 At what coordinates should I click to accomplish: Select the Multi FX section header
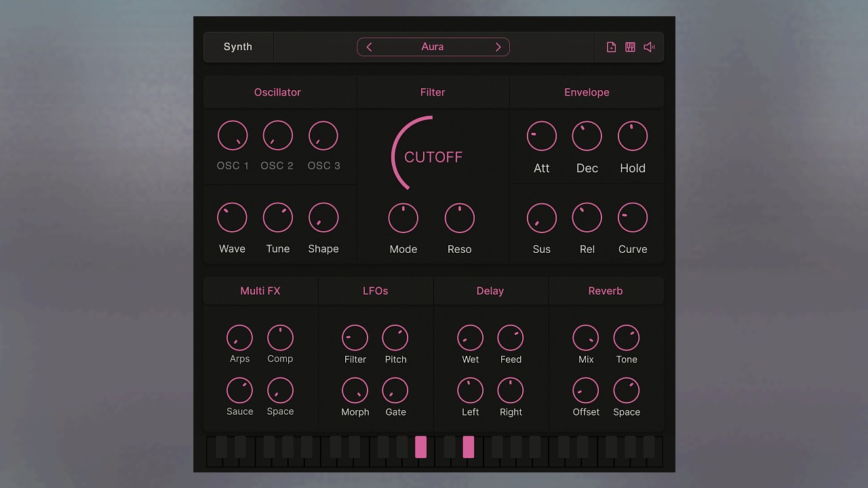(260, 291)
